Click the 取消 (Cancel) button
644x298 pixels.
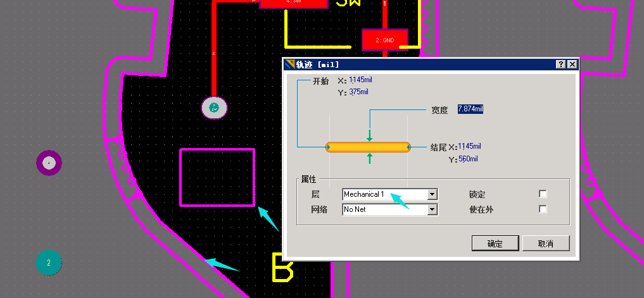545,244
